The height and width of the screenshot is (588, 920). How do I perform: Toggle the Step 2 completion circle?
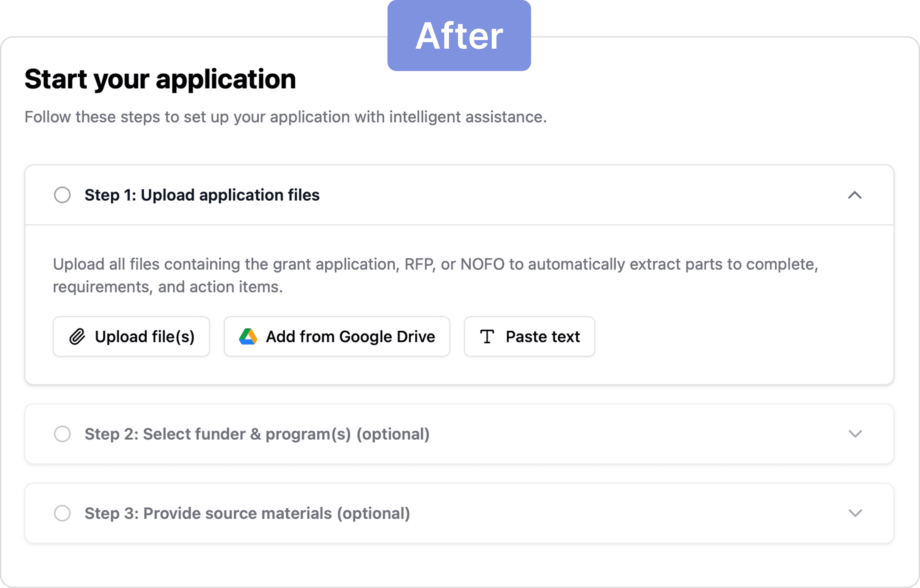(x=62, y=434)
